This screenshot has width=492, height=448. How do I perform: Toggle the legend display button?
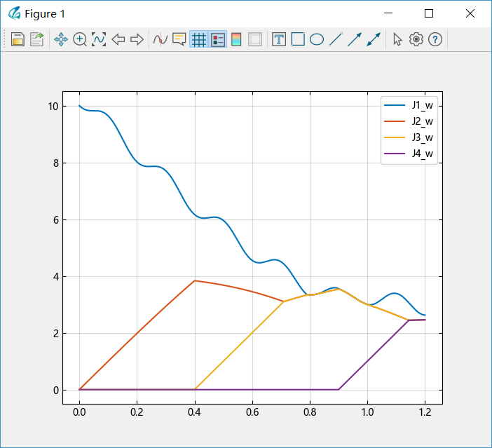point(218,39)
